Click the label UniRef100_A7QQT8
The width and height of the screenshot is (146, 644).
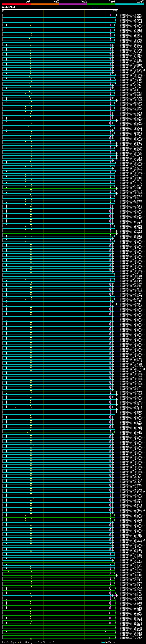(131, 170)
